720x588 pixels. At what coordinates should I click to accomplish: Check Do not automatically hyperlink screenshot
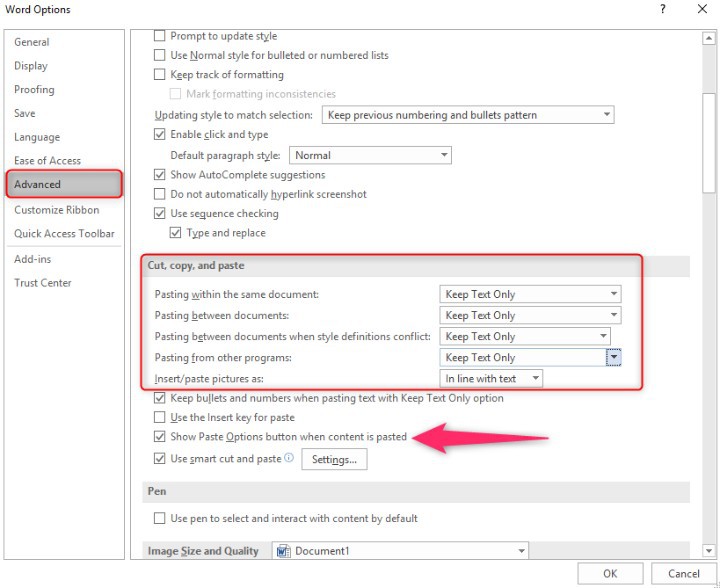pyautogui.click(x=159, y=194)
